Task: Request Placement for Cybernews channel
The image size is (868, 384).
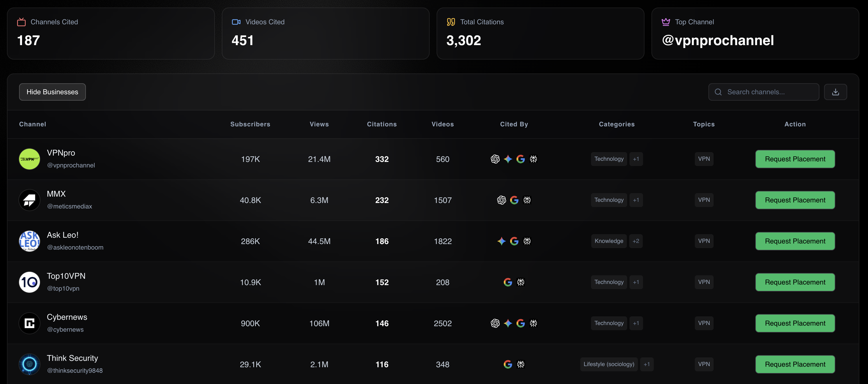Action: click(x=795, y=323)
